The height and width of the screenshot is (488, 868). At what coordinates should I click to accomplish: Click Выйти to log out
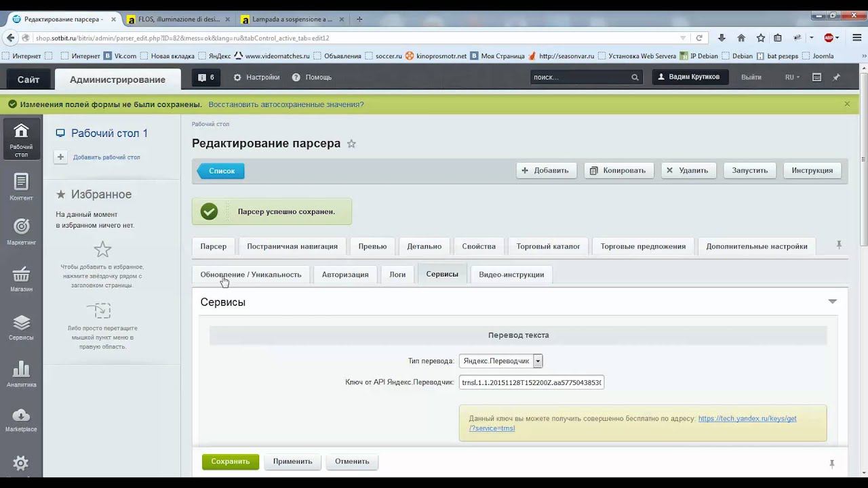tap(751, 77)
